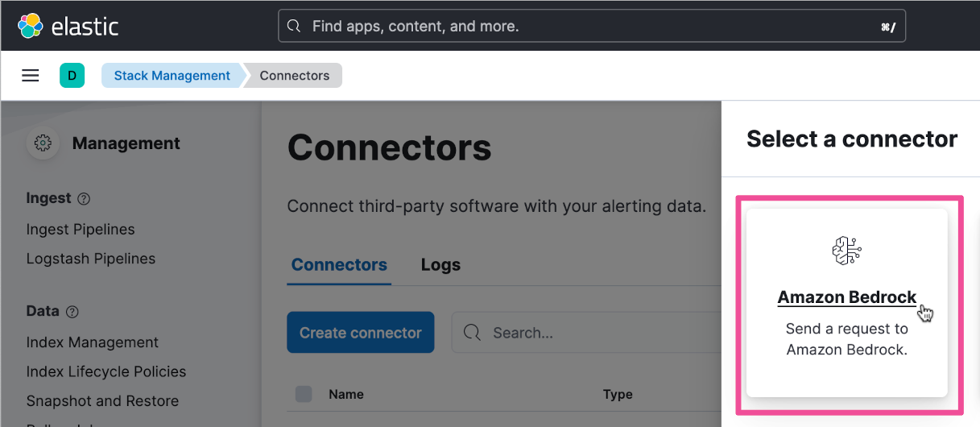This screenshot has width=980, height=427.
Task: Open the Amazon Bedrock connector link
Action: click(846, 297)
